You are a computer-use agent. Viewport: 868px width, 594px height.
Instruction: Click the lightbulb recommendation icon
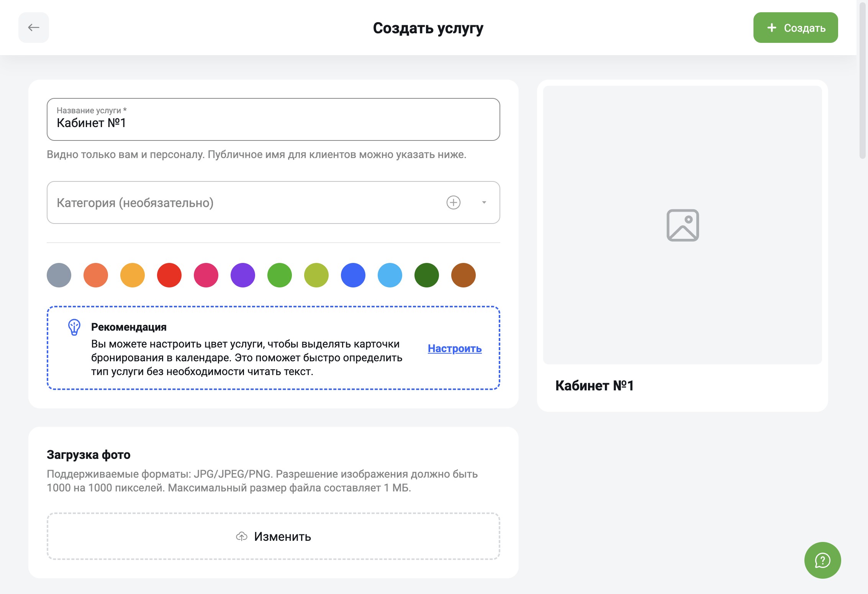click(x=74, y=327)
